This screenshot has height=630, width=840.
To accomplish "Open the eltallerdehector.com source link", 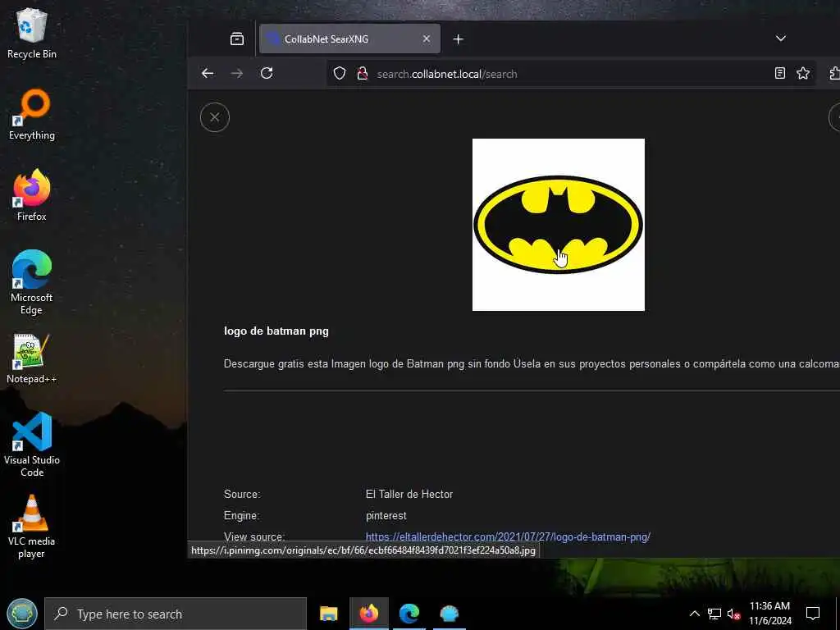I will pos(508,536).
